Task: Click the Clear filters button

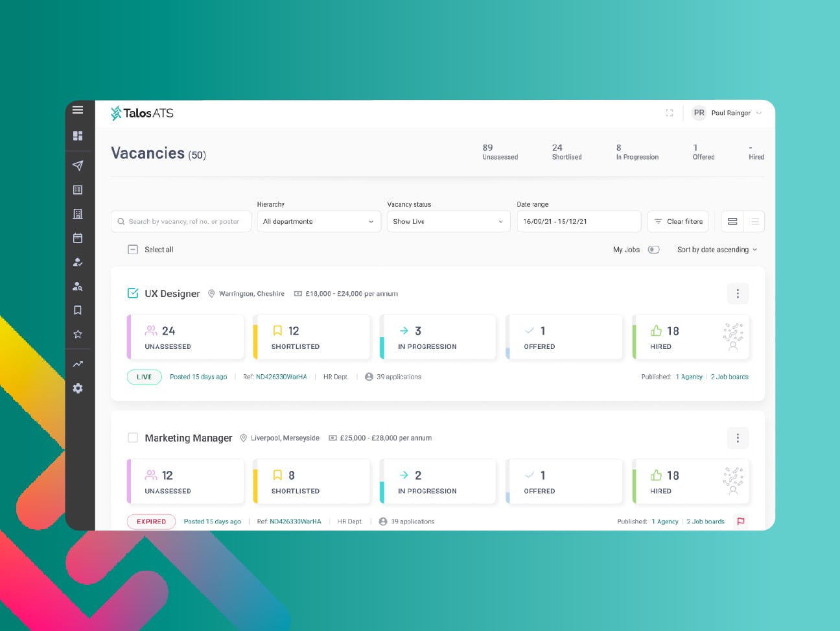Action: coord(678,221)
